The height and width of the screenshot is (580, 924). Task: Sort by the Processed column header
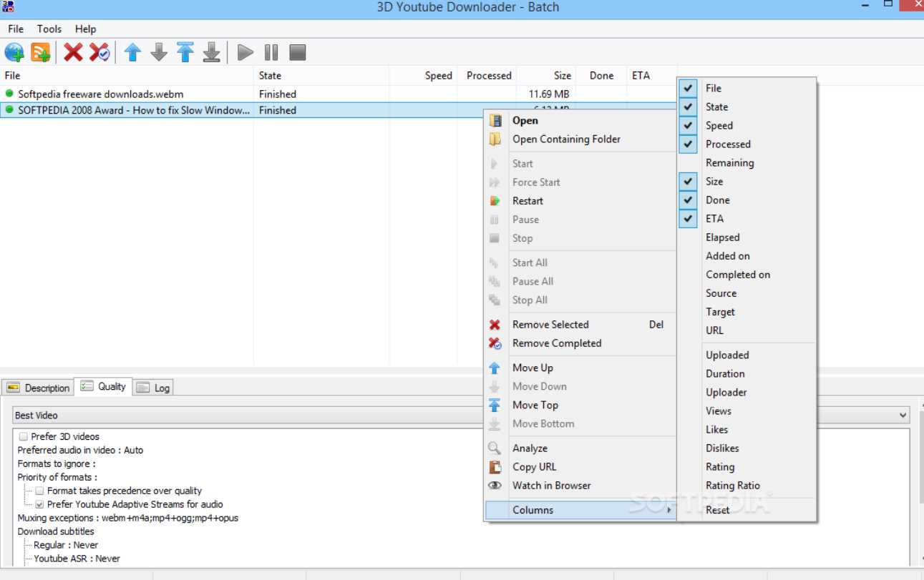coord(487,75)
